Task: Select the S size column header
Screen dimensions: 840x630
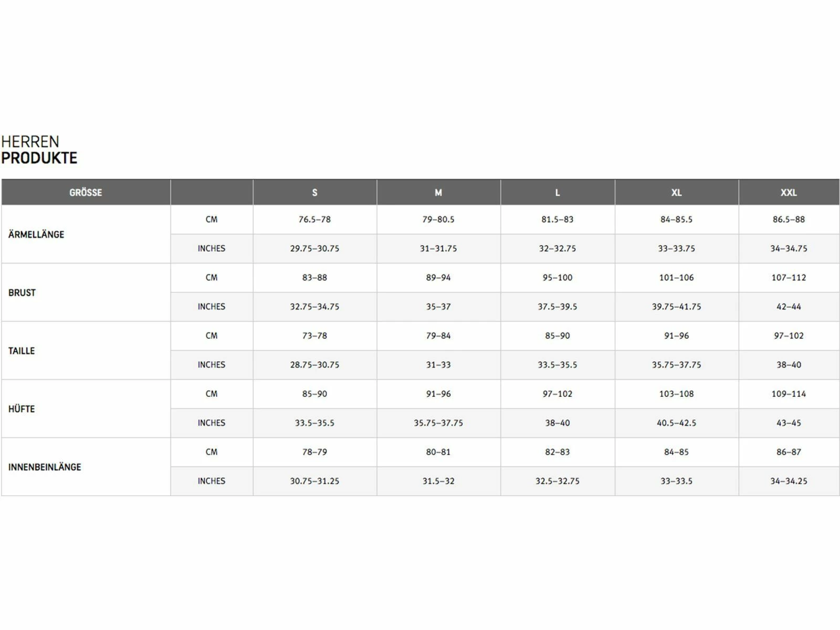Action: [x=314, y=193]
